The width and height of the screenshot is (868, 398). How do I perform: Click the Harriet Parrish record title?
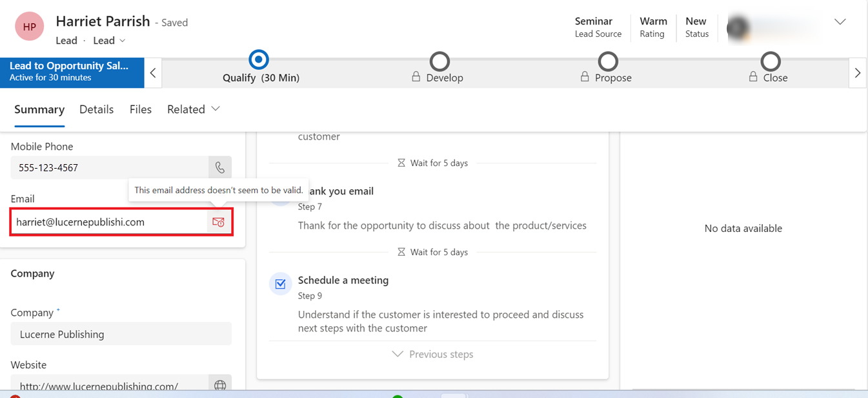click(x=103, y=21)
